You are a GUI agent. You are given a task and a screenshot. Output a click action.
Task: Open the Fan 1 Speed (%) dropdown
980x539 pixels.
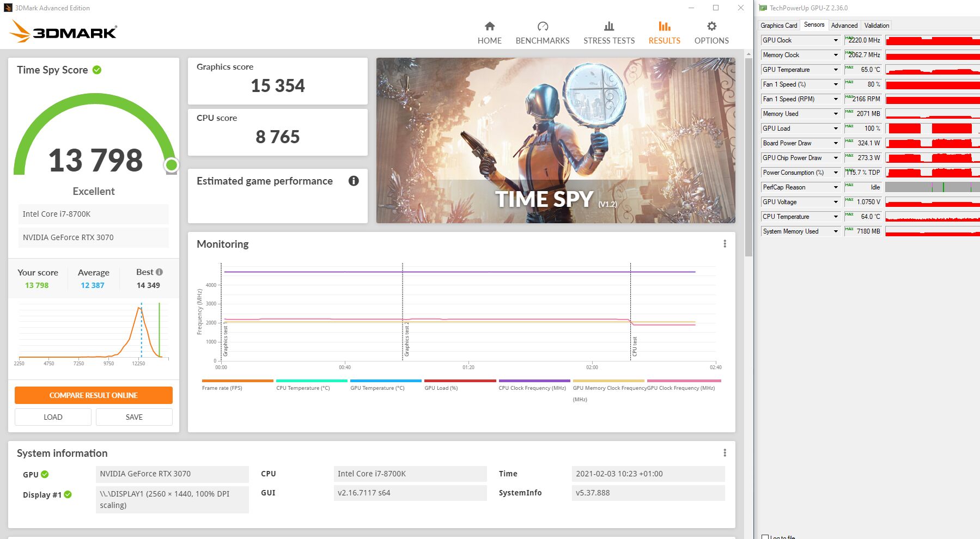pos(836,84)
